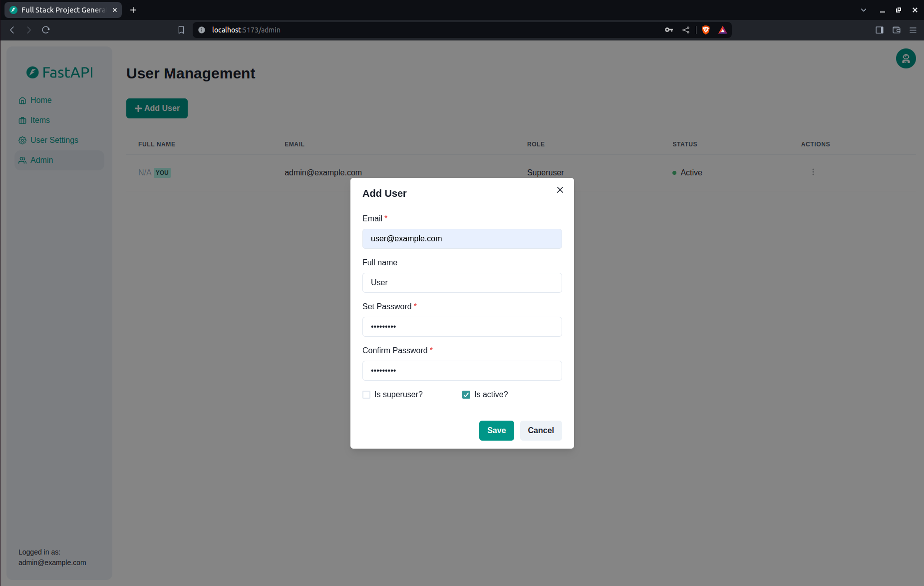Select the Home icon in the sidebar

22,100
